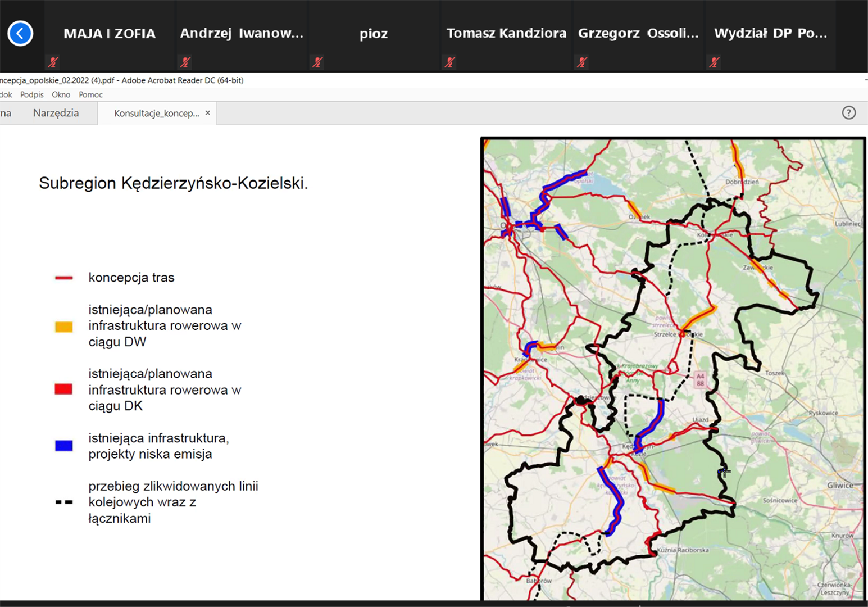The height and width of the screenshot is (607, 868).
Task: Select the Tomasz Kandziora participant tile
Action: [x=506, y=34]
